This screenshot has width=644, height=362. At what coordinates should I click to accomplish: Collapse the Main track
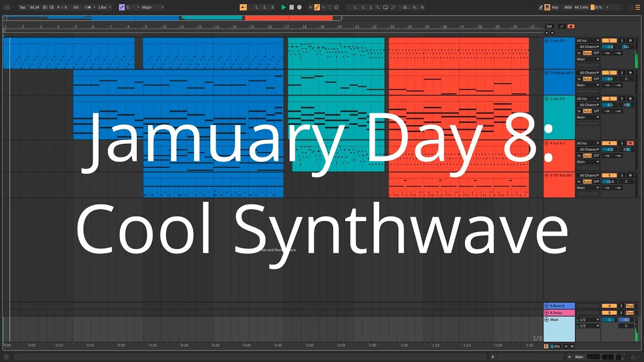pyautogui.click(x=547, y=320)
